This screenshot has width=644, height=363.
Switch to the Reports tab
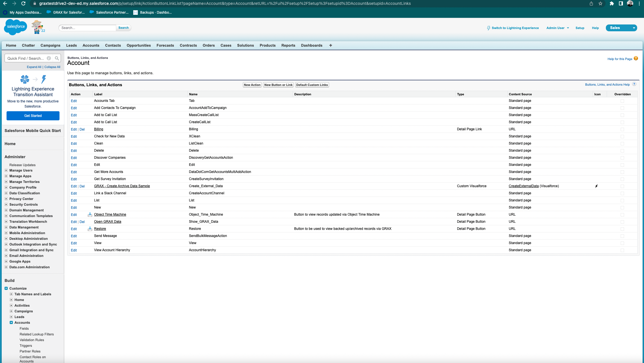(288, 46)
